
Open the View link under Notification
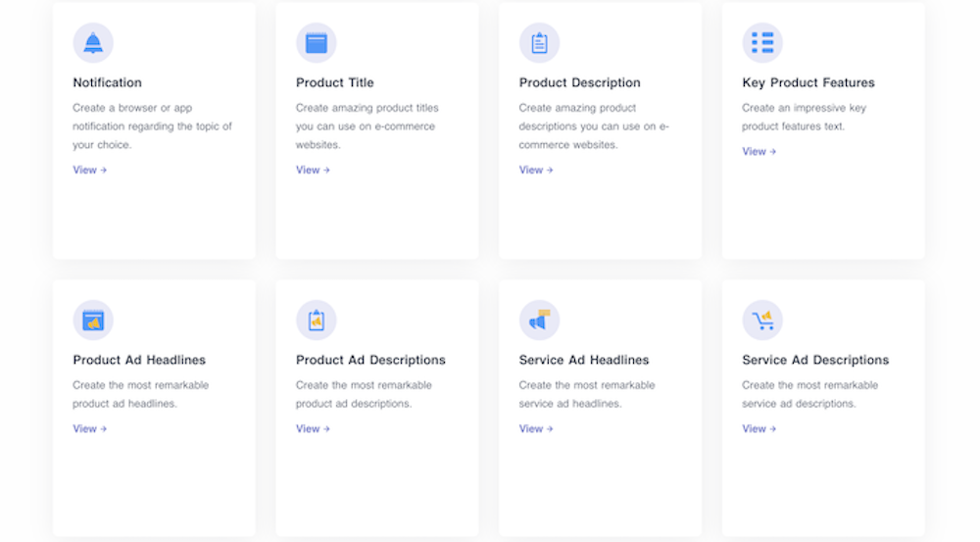pos(89,170)
